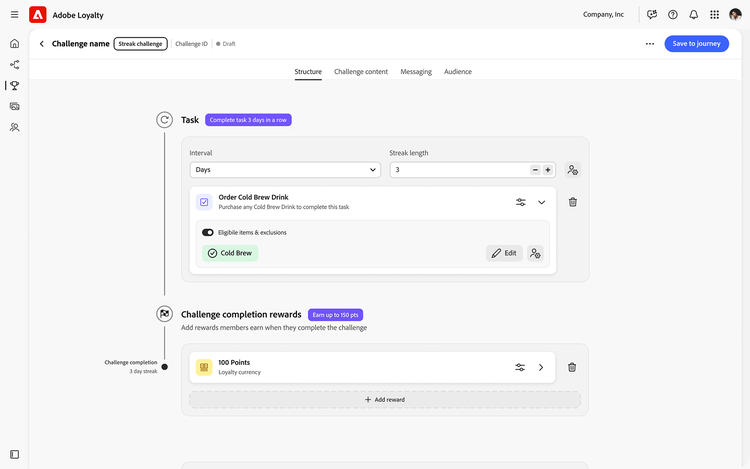Switch to the Challenge content tab
The image size is (750, 469).
(361, 72)
